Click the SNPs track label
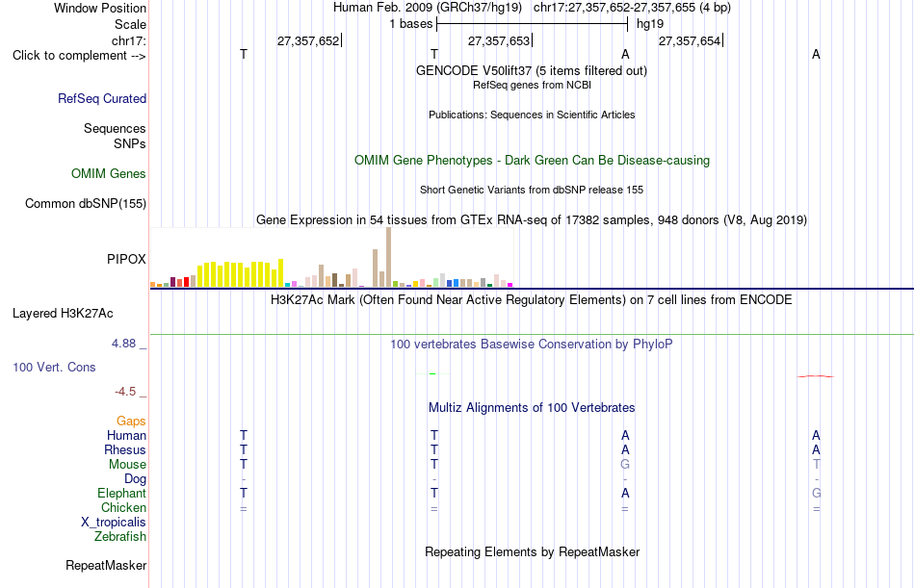915x588 pixels. point(130,143)
